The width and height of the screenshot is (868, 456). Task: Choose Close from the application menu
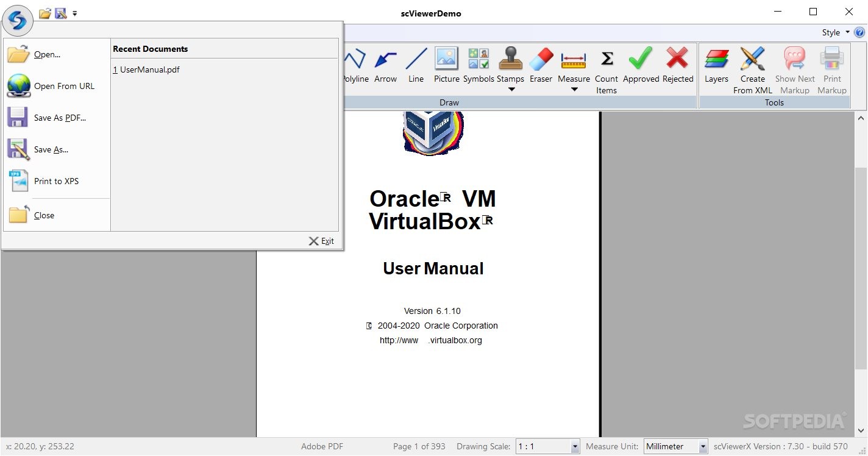coord(56,215)
